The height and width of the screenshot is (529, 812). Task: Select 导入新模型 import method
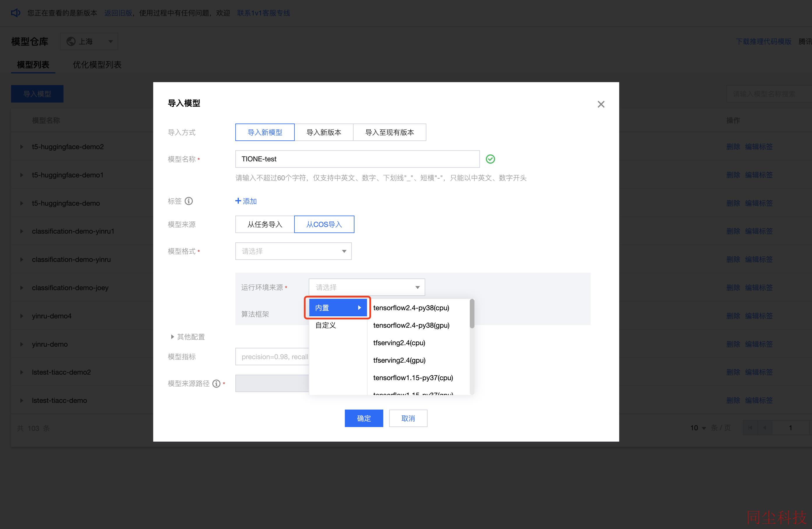point(265,132)
